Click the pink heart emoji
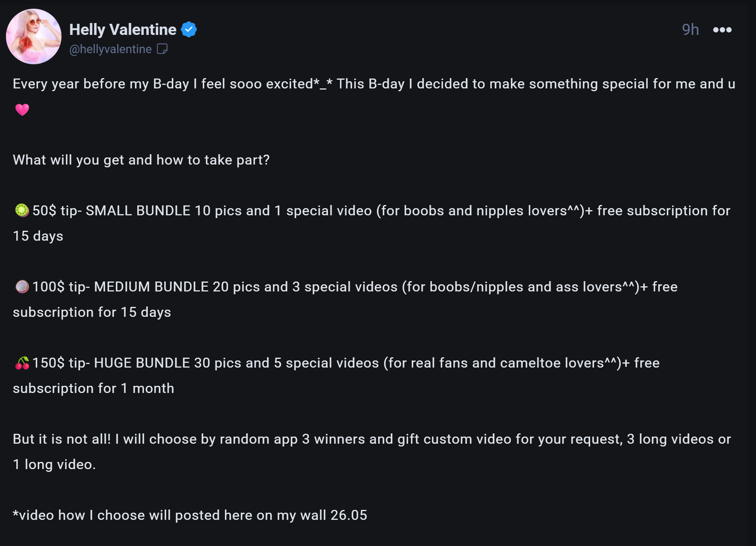This screenshot has height=546, width=756. click(22, 109)
